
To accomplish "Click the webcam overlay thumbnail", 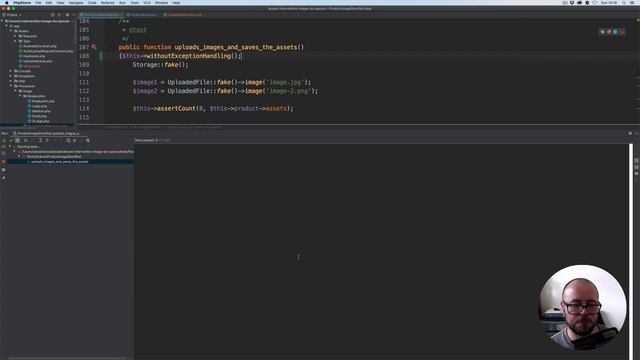I will [x=582, y=307].
